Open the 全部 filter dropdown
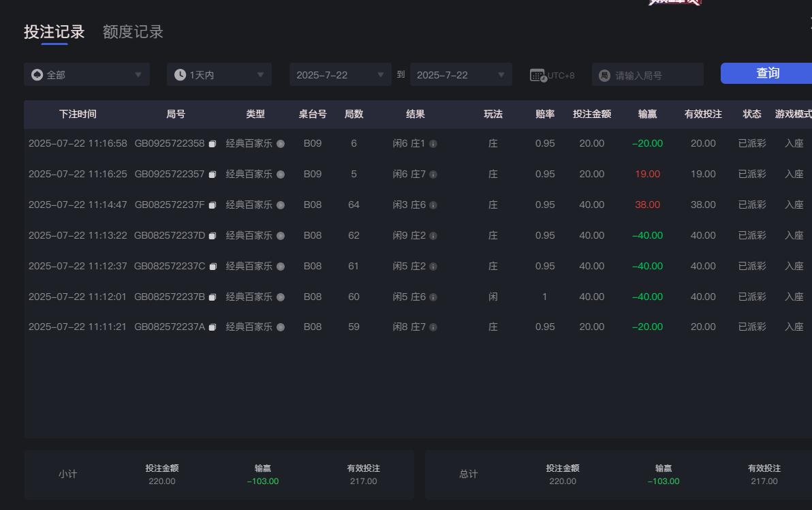Viewport: 812px width, 510px height. (87, 75)
